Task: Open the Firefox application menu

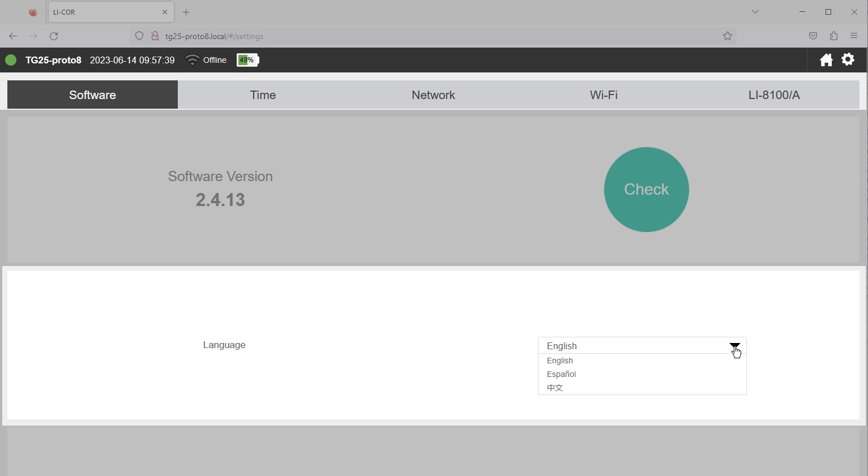Action: pos(854,36)
